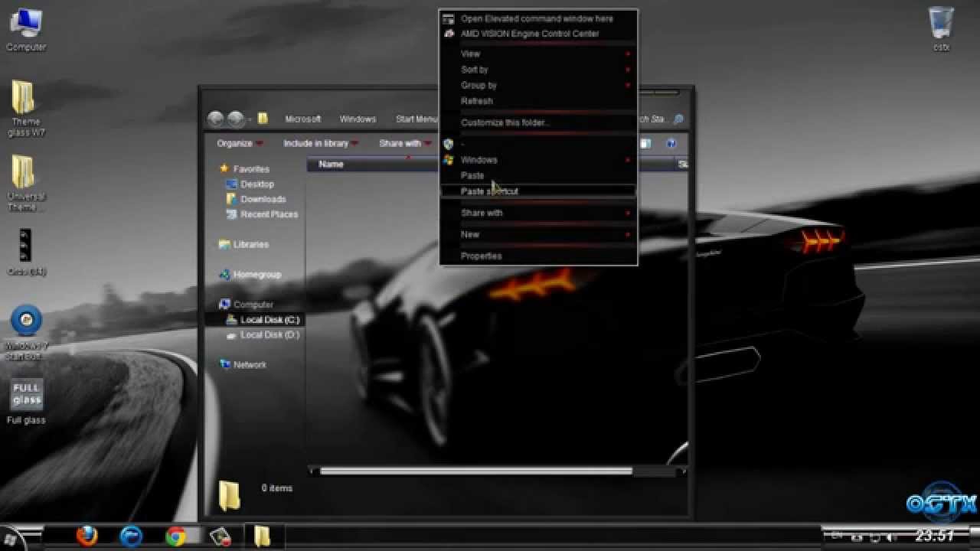Go back with Explorer's Back arrow
The height and width of the screenshot is (551, 980).
pos(216,119)
